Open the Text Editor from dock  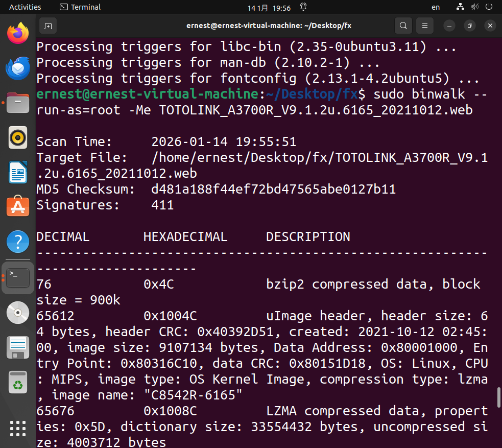click(18, 347)
